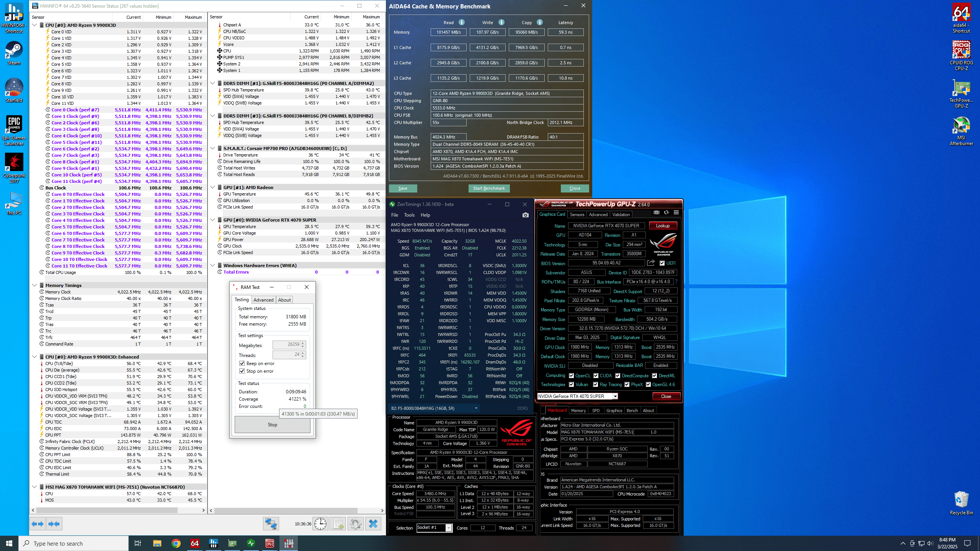The height and width of the screenshot is (551, 980).
Task: Click GPU-Z BIOS share/export icon
Action: 651,263
